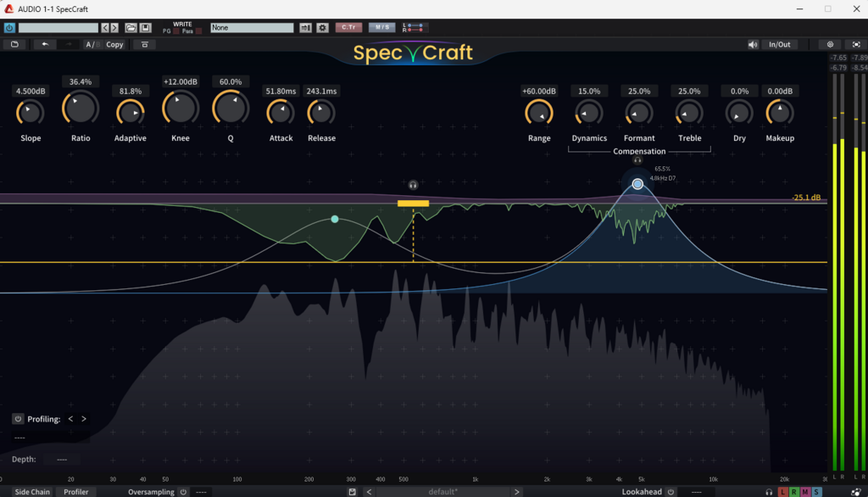Click the yellow threshold band handle

413,204
